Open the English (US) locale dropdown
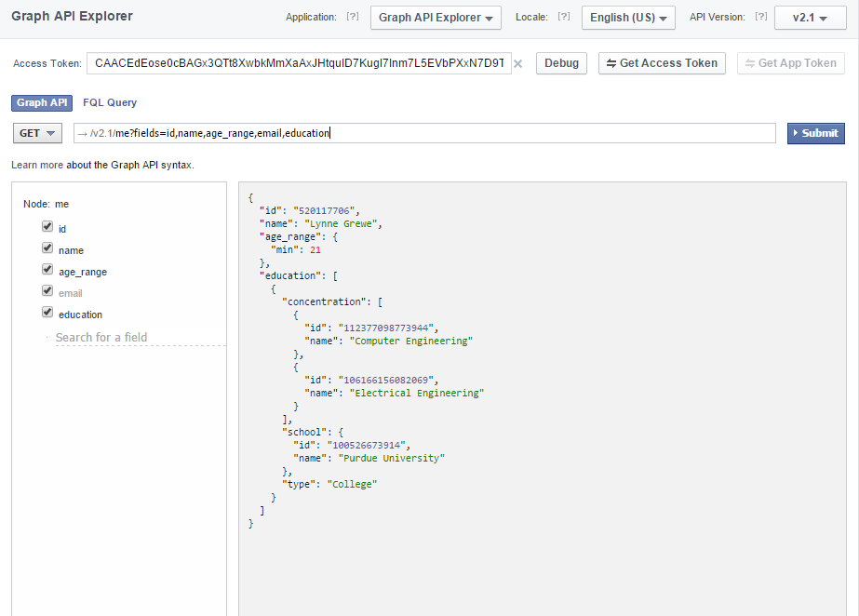This screenshot has width=859, height=616. 628,18
